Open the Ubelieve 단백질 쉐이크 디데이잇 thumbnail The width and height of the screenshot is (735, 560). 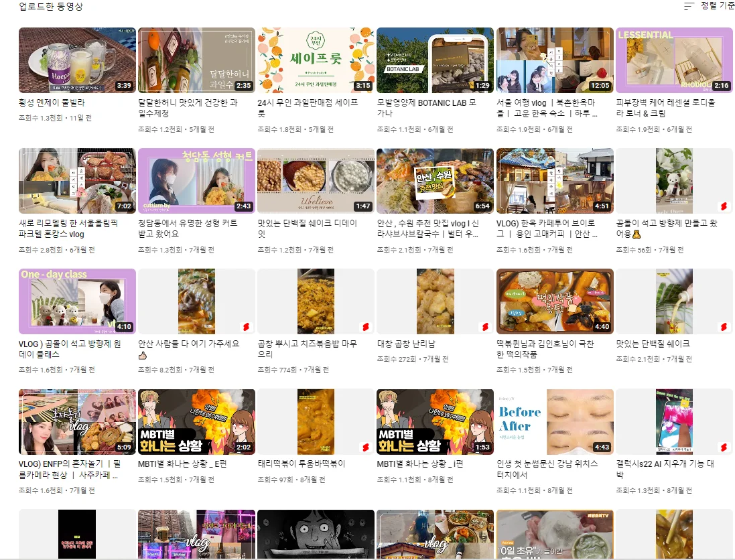tap(316, 181)
